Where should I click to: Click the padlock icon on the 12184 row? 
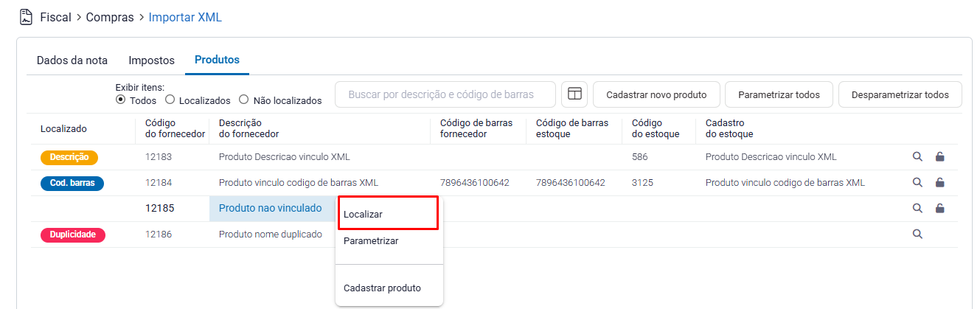pos(939,182)
